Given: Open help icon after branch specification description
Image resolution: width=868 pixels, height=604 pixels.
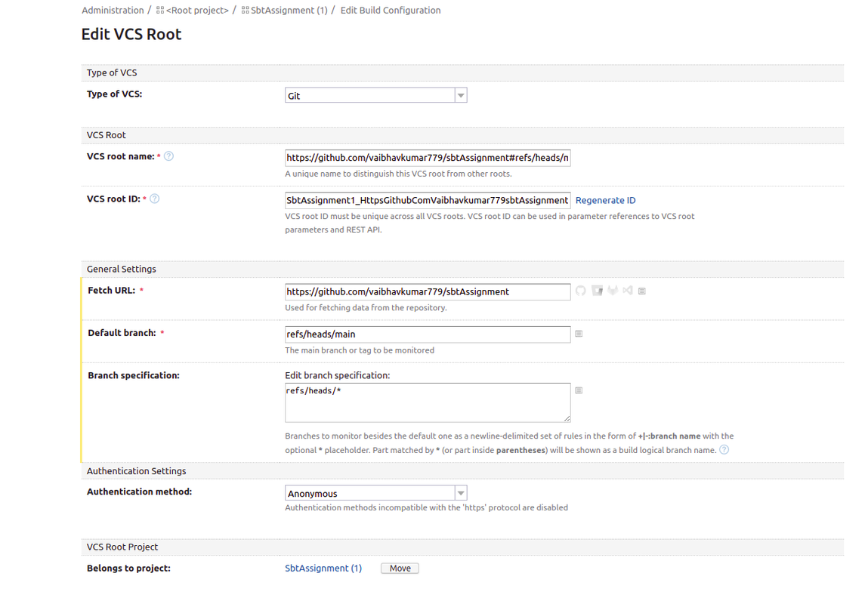Looking at the screenshot, I should tap(724, 450).
